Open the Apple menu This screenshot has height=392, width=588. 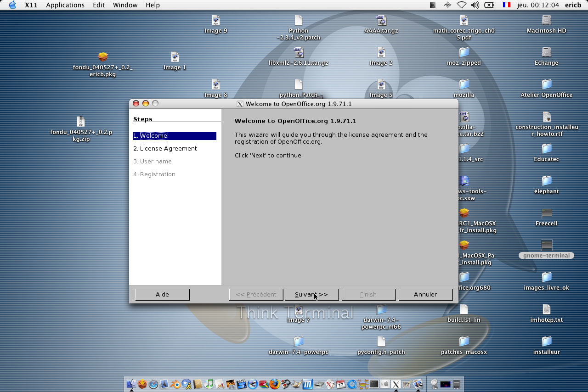coord(12,5)
